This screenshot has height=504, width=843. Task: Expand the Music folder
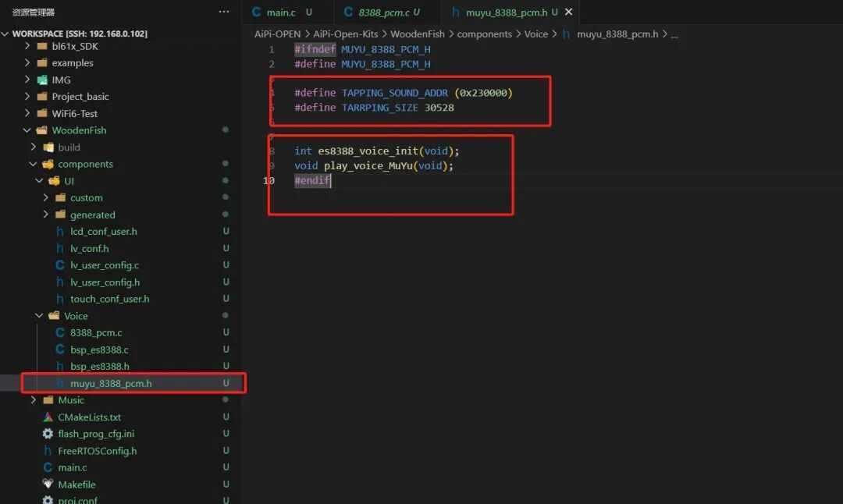34,400
